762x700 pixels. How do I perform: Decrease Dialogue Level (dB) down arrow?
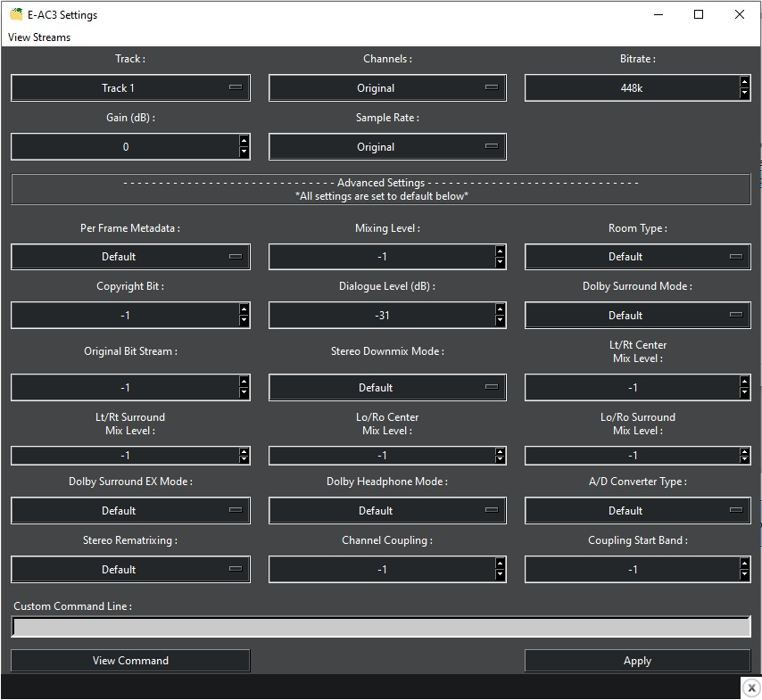(500, 321)
